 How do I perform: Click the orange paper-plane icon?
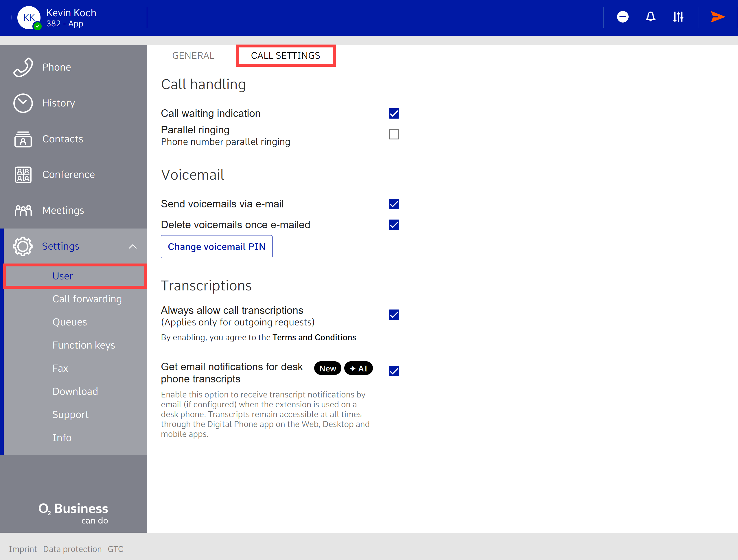[717, 17]
